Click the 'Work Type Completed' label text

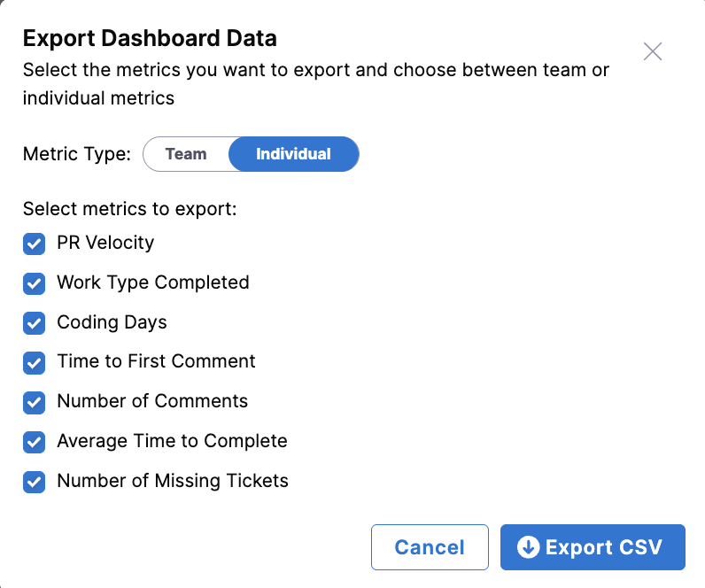(x=153, y=282)
